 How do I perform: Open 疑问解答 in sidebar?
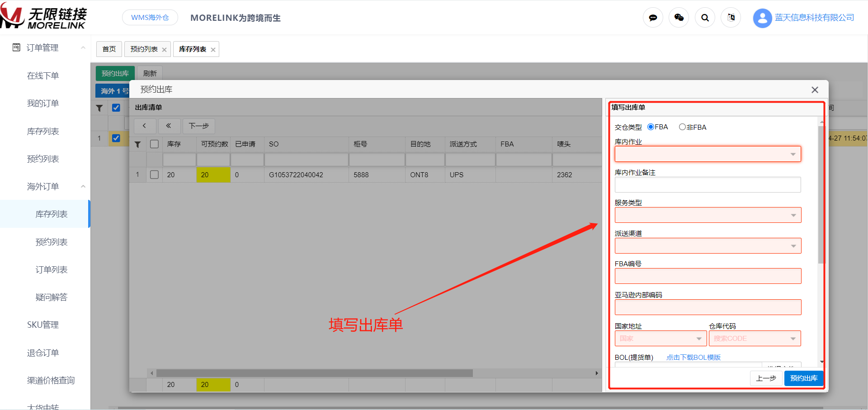[52, 297]
